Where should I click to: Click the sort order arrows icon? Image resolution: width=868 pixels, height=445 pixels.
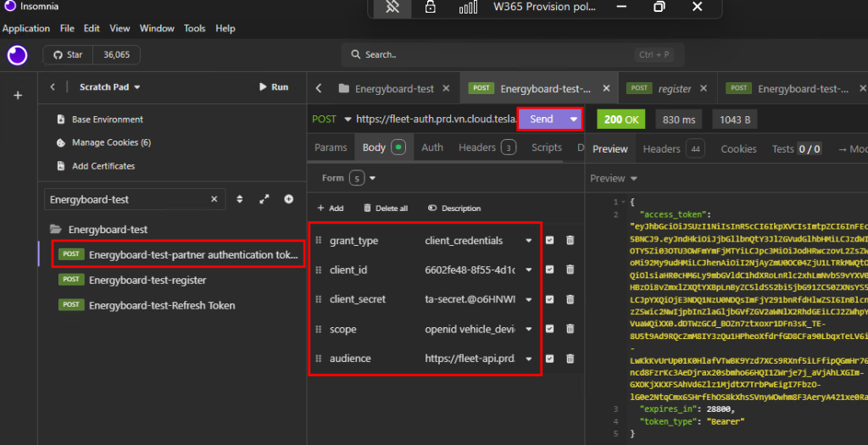point(240,199)
